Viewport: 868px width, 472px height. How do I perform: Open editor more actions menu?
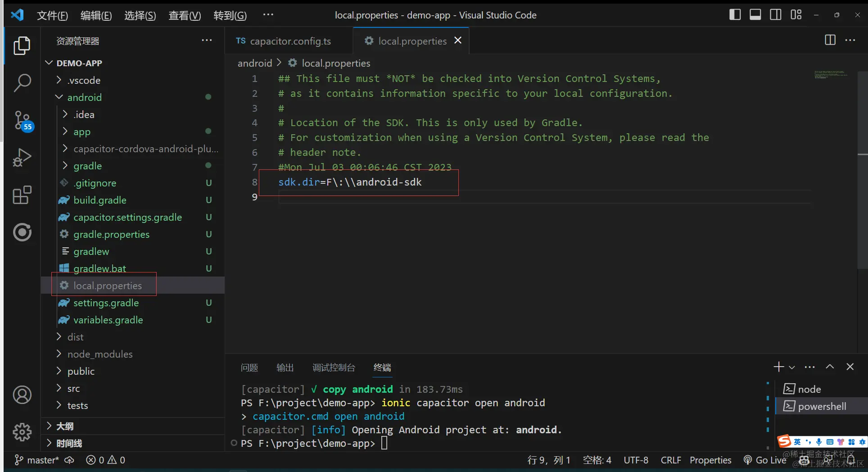pyautogui.click(x=850, y=40)
